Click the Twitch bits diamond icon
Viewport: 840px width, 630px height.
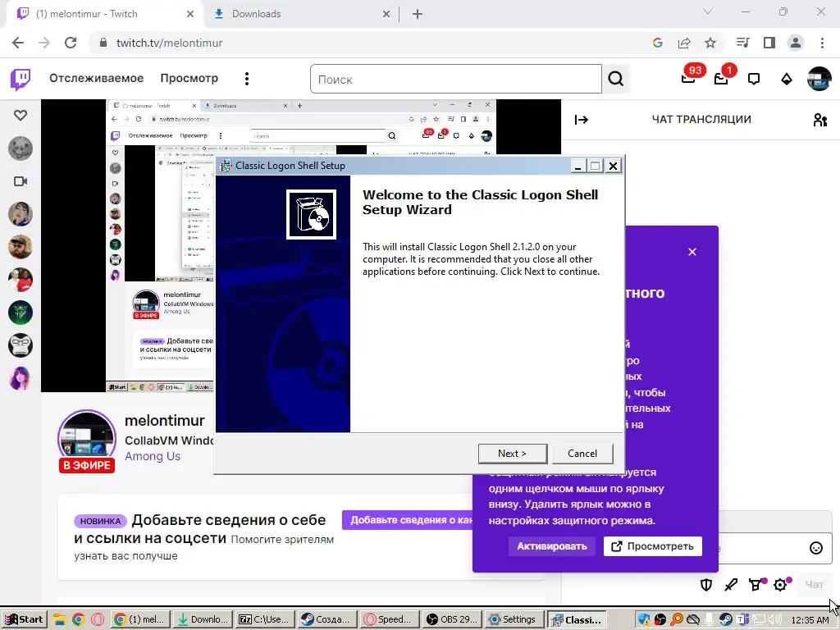787,80
